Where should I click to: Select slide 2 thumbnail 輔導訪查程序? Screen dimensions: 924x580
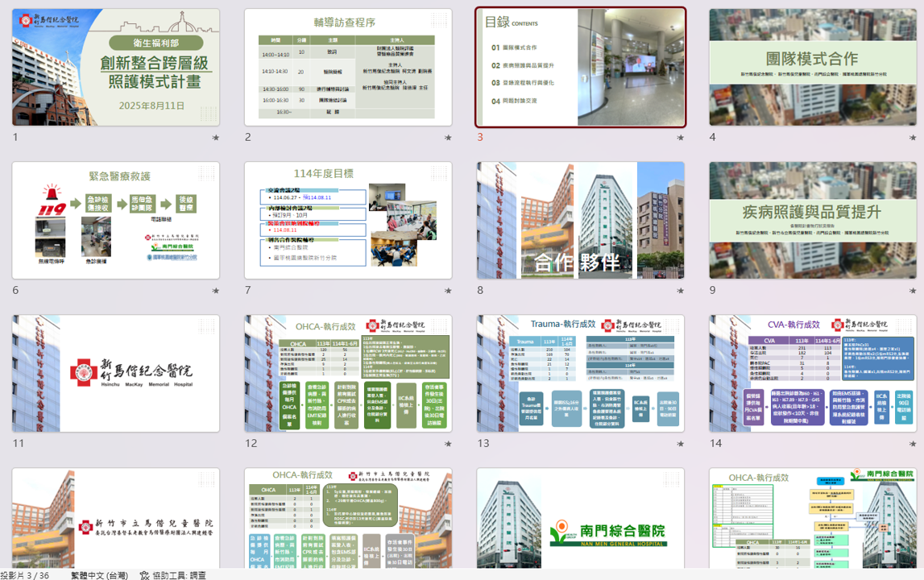tap(348, 67)
